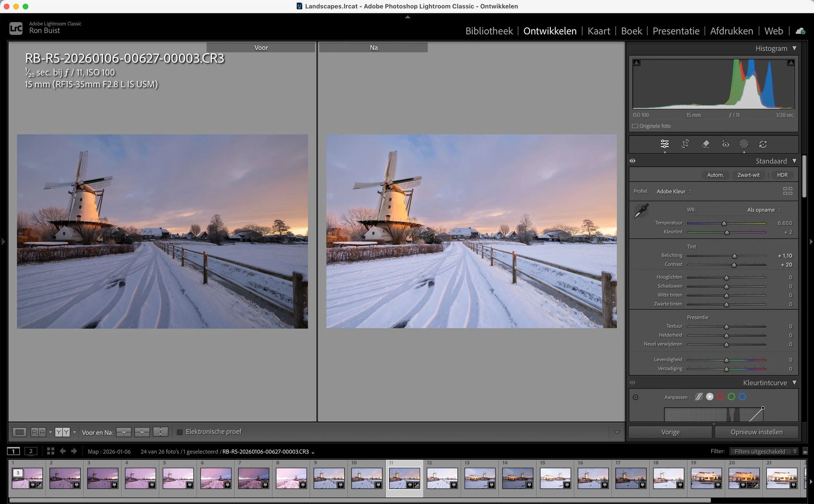Select the Loupe view icon in toolbar
Image resolution: width=814 pixels, height=504 pixels.
coord(19,432)
